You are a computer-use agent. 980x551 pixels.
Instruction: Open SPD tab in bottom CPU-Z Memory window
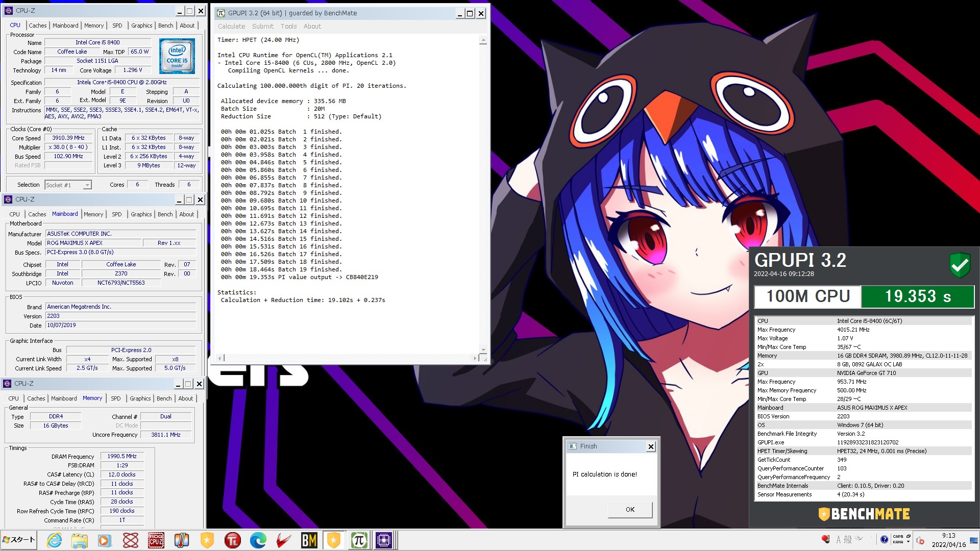tap(116, 398)
